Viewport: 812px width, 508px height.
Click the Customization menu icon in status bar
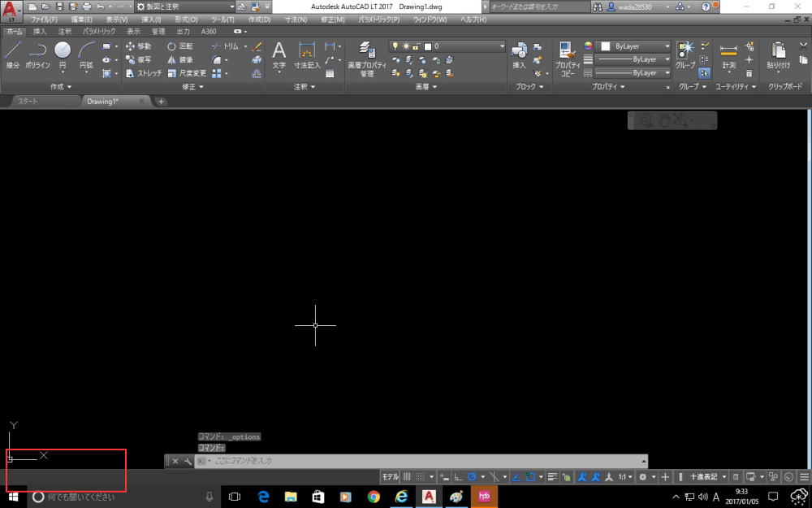[x=804, y=477]
